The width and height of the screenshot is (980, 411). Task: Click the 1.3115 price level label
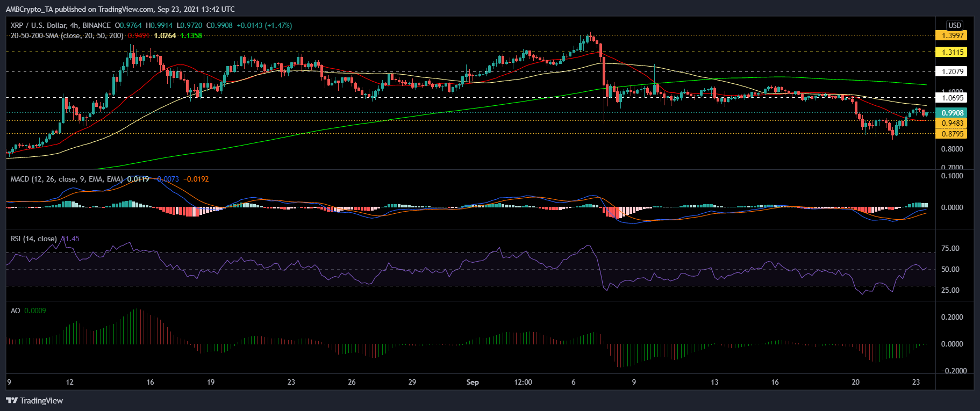(951, 52)
